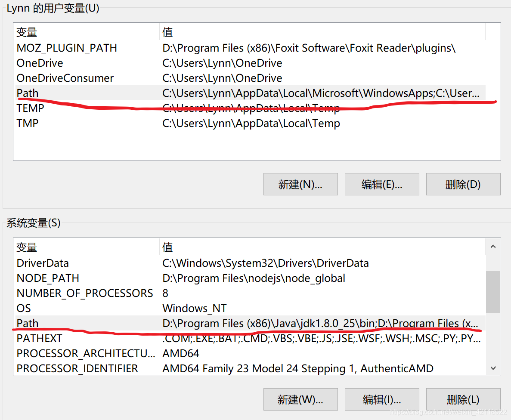
Task: Click the 新建(W)... button for system variables
Action: click(300, 399)
